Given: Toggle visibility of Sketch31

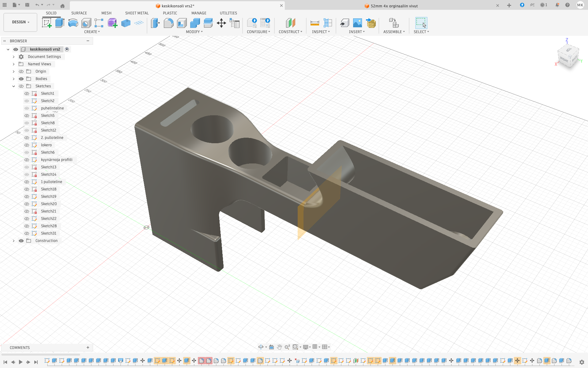Looking at the screenshot, I should pyautogui.click(x=27, y=233).
